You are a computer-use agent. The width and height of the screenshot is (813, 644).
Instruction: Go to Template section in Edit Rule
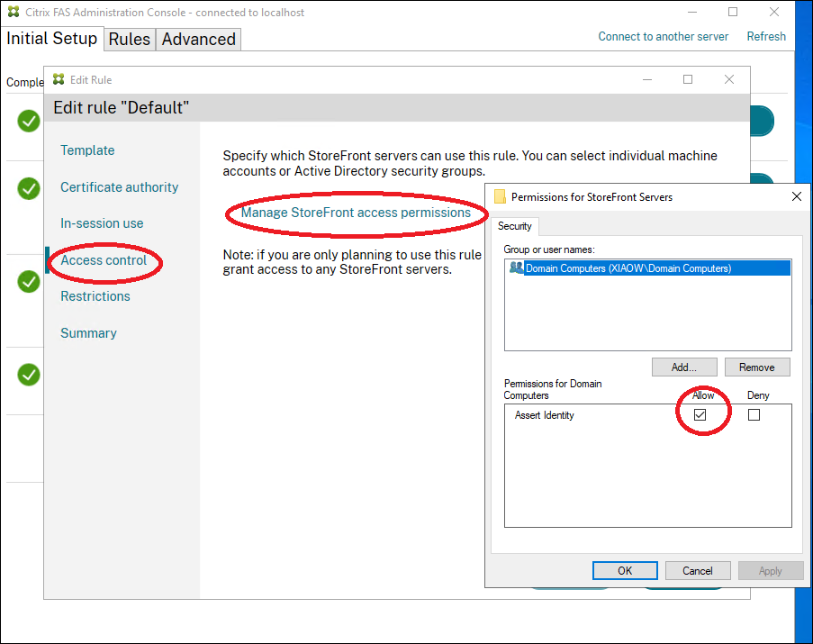pos(87,150)
